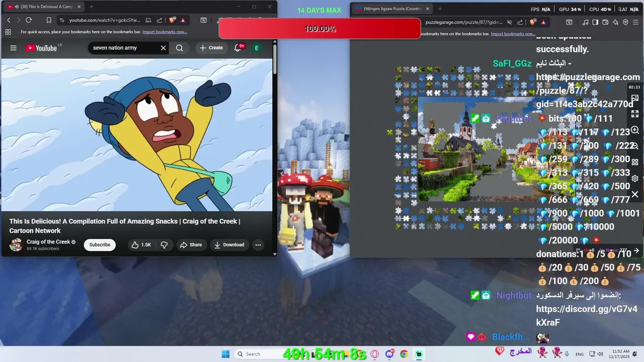Open Brave playlist music note icon
The image size is (644, 362).
[585, 22]
